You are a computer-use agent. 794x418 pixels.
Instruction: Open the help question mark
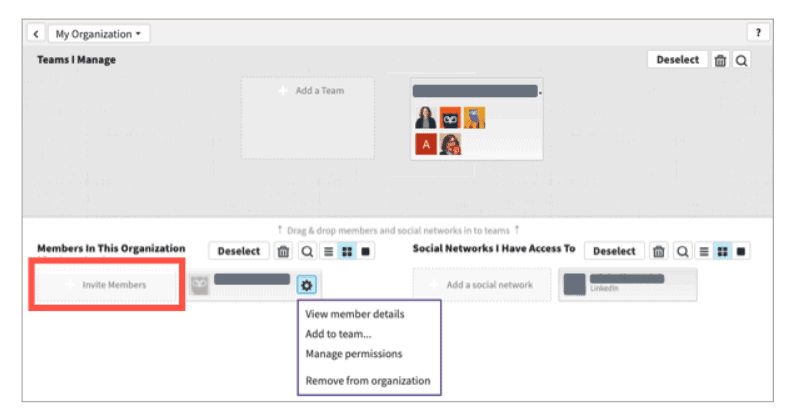(758, 34)
